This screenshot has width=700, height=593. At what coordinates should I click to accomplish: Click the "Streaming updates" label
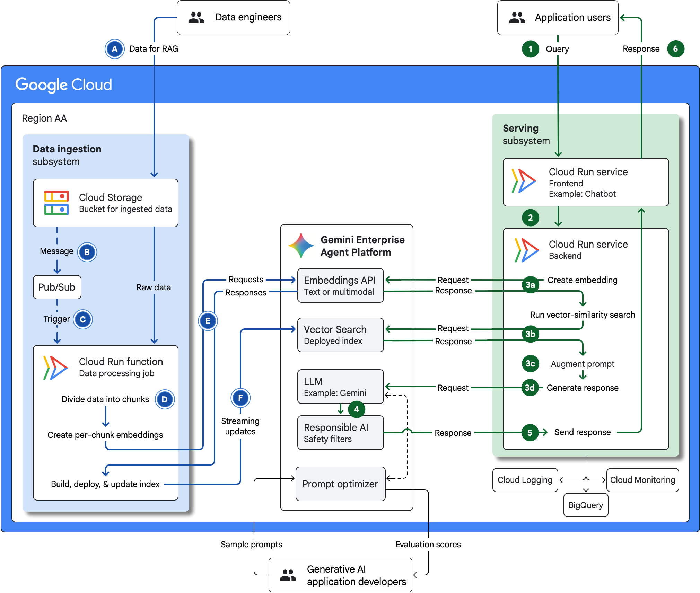(x=240, y=426)
